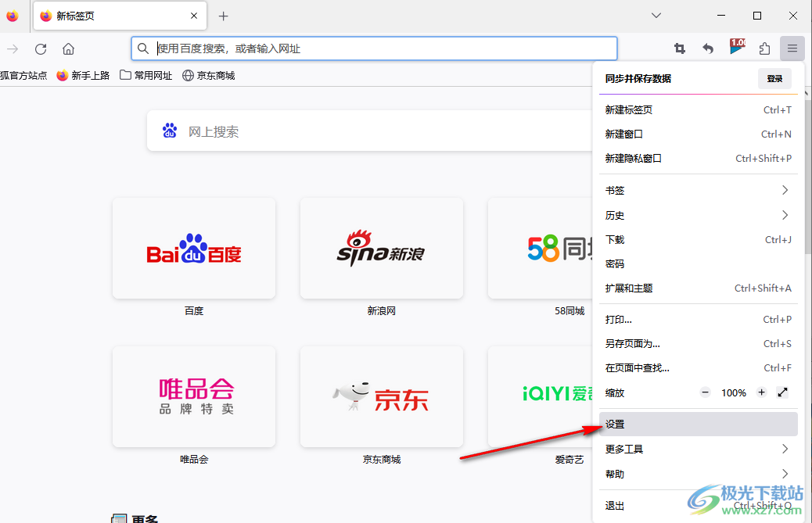The height and width of the screenshot is (523, 812).
Task: Open the 京东商城 bookmark
Action: pyautogui.click(x=209, y=76)
